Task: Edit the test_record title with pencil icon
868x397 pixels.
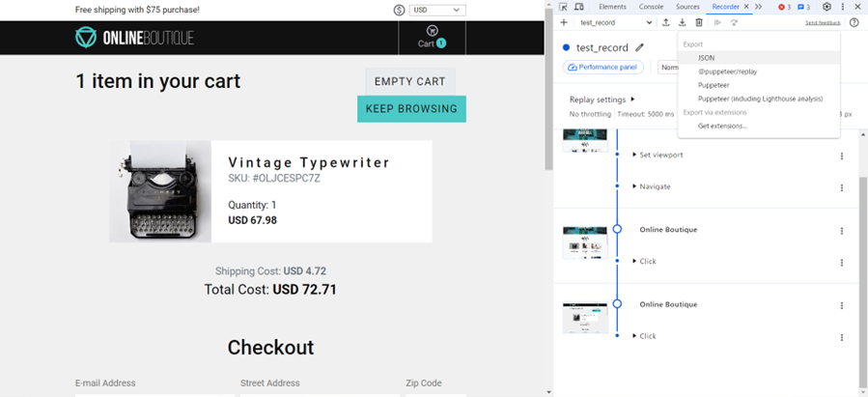Action: pos(639,47)
